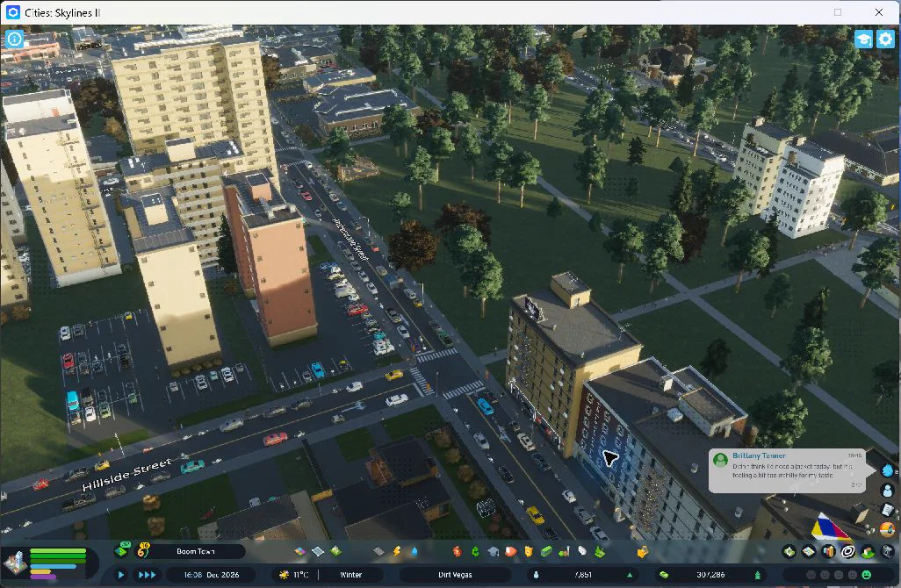Open the City Economy money panel

coord(789,552)
